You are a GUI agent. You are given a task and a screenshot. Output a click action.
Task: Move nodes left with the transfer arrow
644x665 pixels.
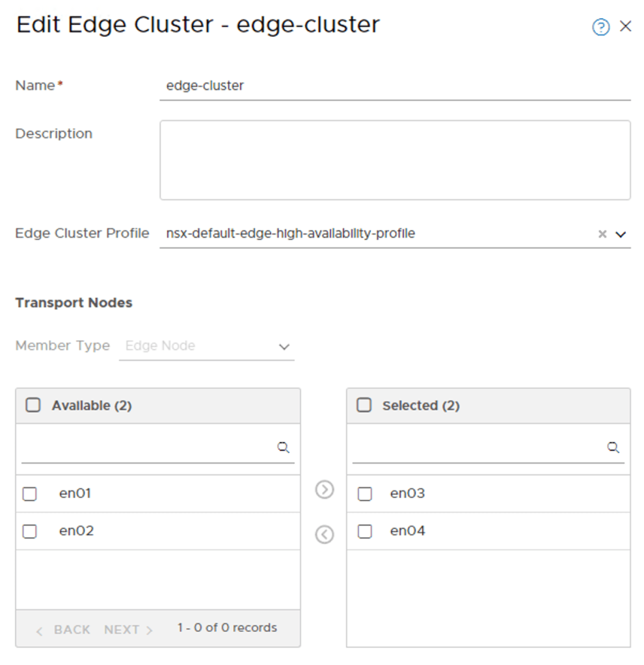pyautogui.click(x=324, y=534)
